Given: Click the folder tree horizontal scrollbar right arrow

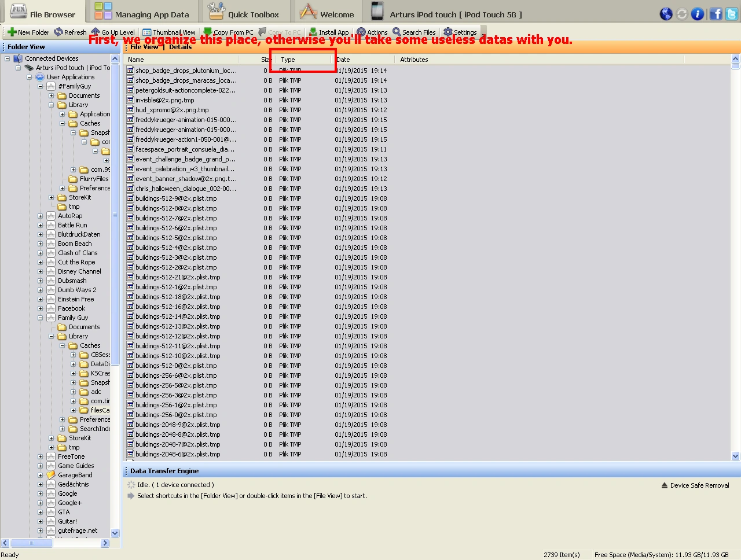Looking at the screenshot, I should point(105,543).
